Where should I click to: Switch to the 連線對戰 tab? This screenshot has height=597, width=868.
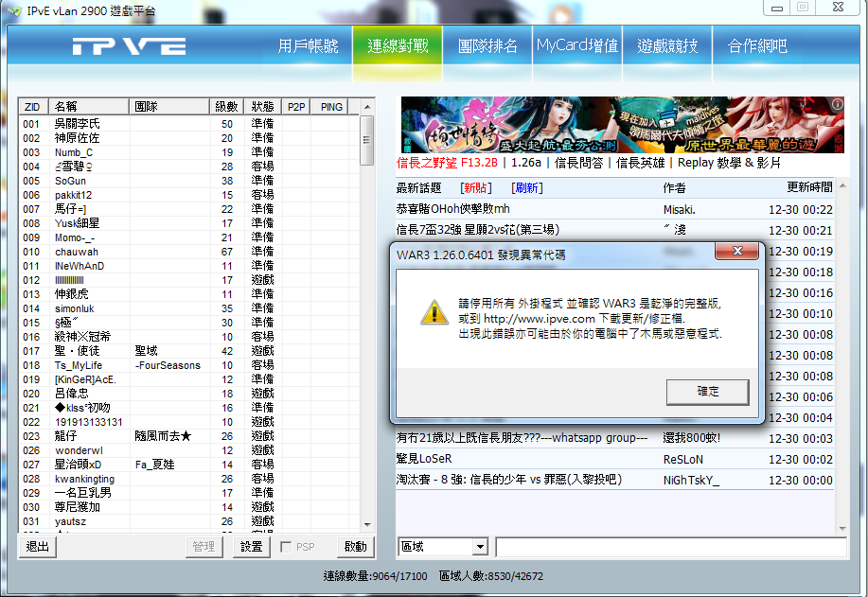(x=398, y=46)
